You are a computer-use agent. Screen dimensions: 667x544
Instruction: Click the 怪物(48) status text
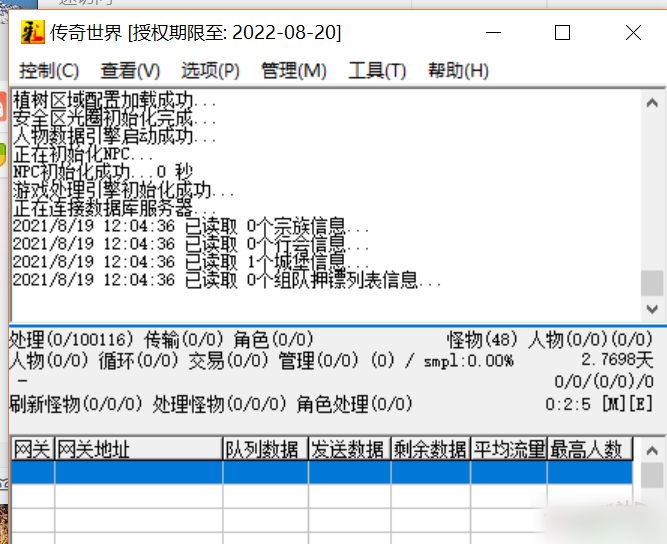pyautogui.click(x=482, y=339)
